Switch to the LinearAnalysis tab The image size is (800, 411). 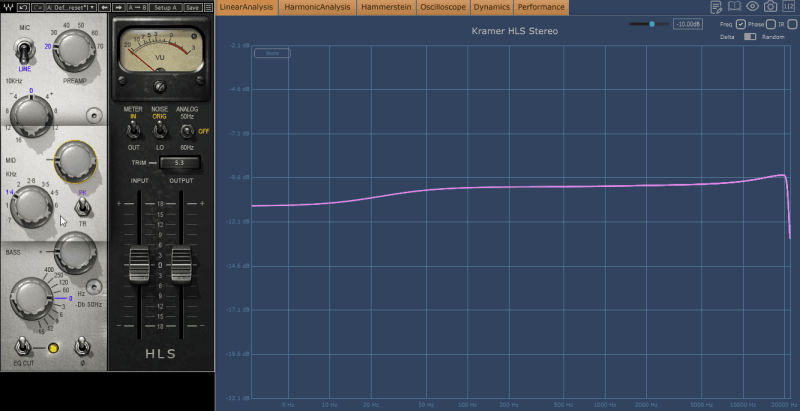(246, 7)
